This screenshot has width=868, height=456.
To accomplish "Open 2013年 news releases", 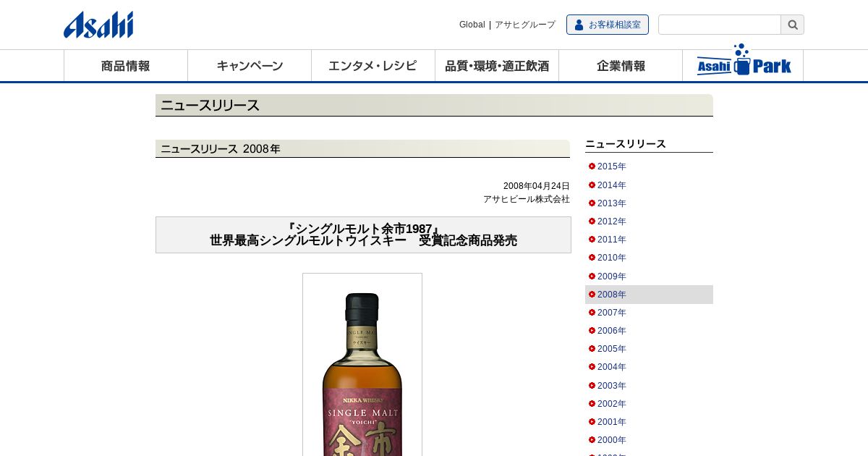I will coord(612,203).
